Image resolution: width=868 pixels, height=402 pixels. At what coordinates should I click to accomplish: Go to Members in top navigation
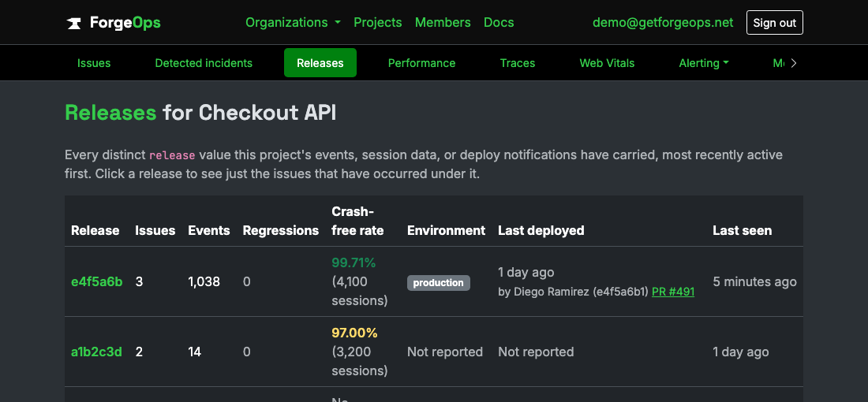[443, 23]
